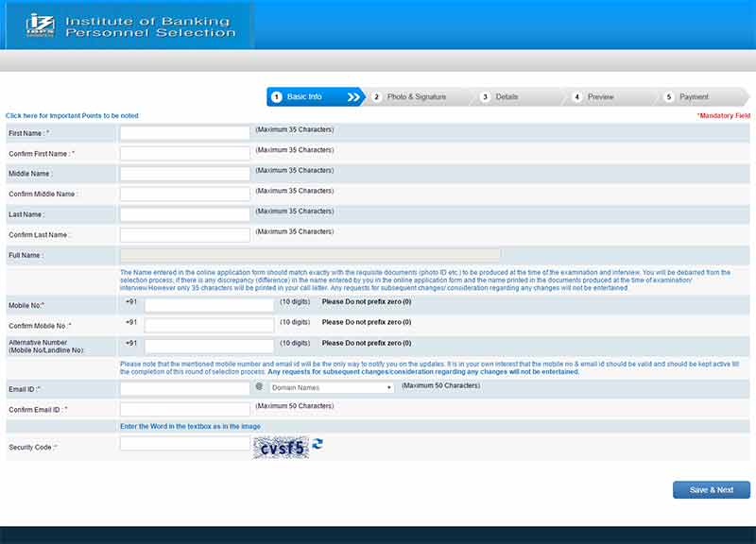Screen dimensions: 756x544
Task: Click the double-arrow chevron after Basic Info
Action: coord(354,96)
